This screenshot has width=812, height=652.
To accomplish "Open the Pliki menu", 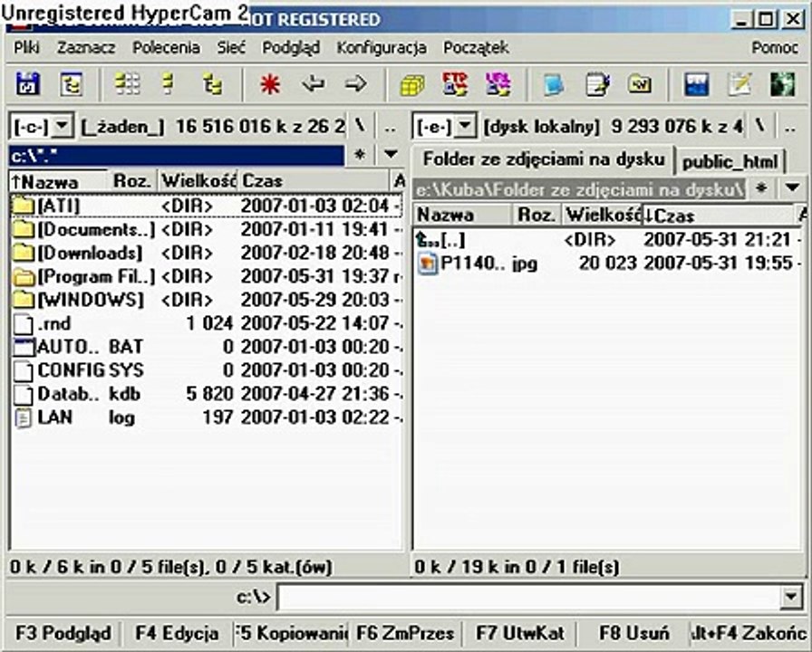I will tap(26, 48).
